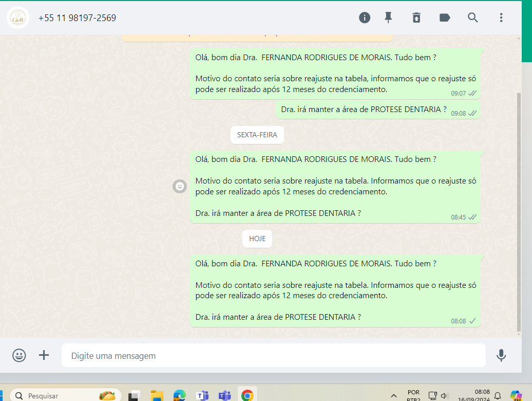
Task: Open File Explorer from the taskbar
Action: [x=157, y=396]
